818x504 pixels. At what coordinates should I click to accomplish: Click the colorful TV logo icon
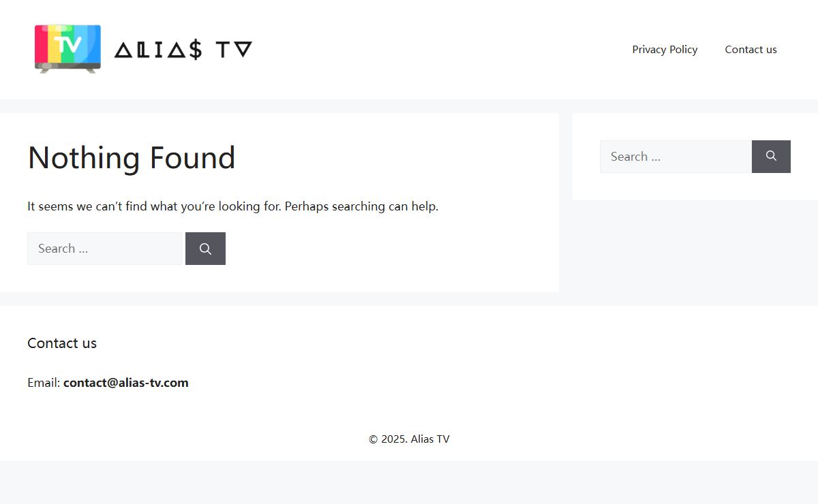67,49
